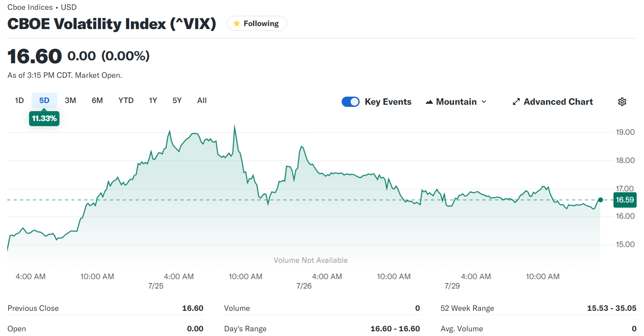Select the 1D time range tab
This screenshot has width=644, height=336.
[x=19, y=100]
